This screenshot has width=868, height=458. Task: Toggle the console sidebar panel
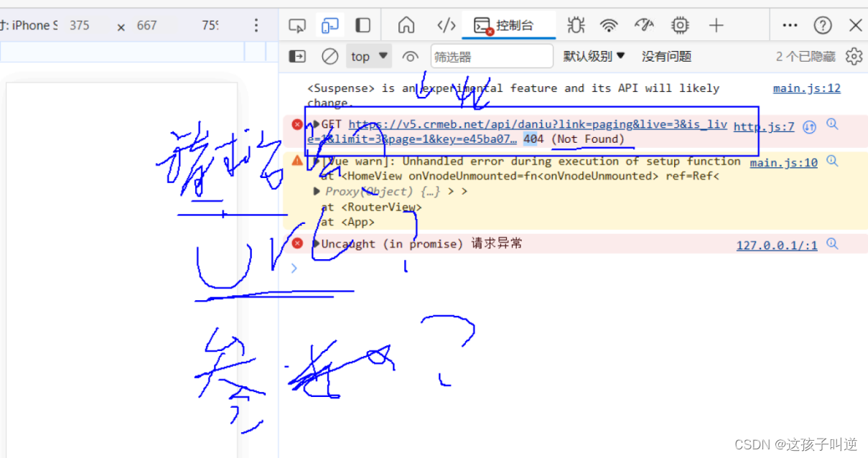tap(297, 56)
